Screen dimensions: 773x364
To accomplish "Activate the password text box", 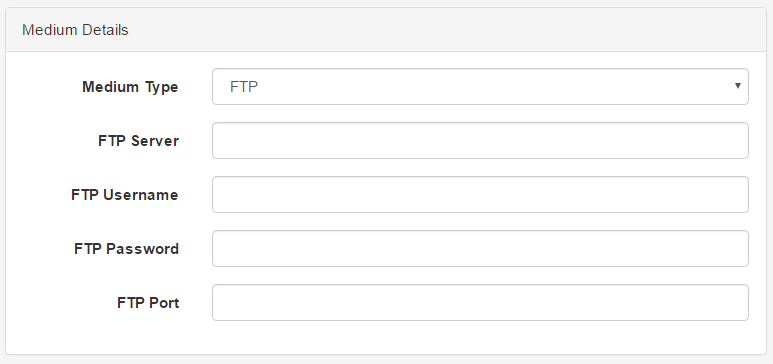I will coord(480,249).
